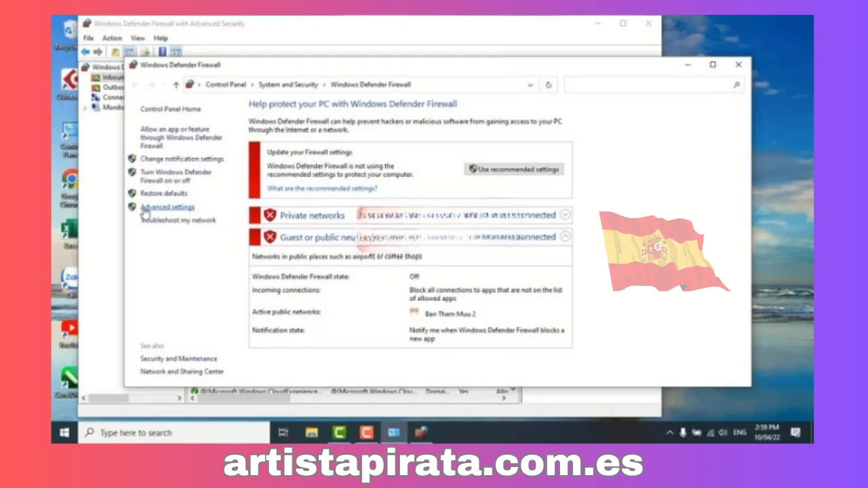Open the notification center icon in the tray
The height and width of the screenshot is (488, 868).
point(796,432)
